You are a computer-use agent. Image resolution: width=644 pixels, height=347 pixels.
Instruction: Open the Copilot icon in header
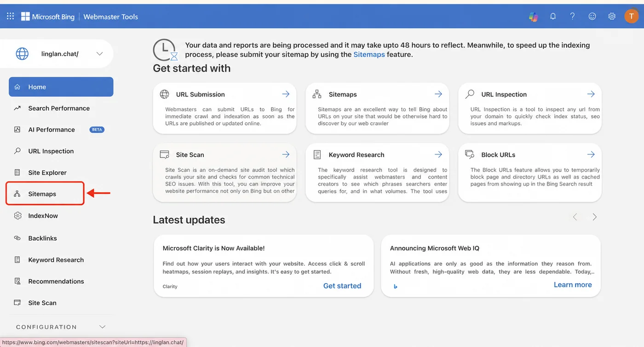point(533,17)
